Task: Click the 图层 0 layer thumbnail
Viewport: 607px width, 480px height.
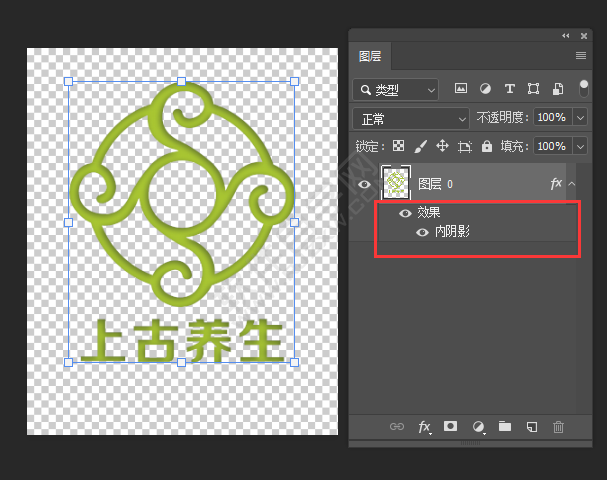Action: pos(397,184)
